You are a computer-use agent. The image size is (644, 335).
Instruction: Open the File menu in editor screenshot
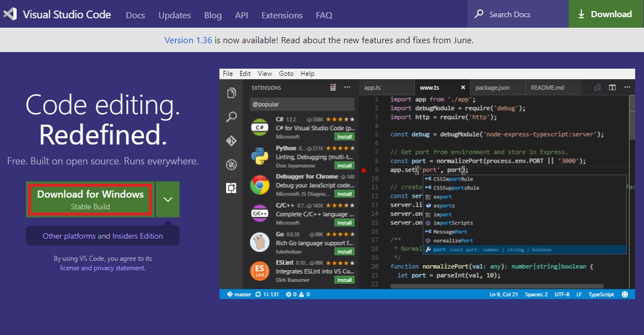coord(228,74)
